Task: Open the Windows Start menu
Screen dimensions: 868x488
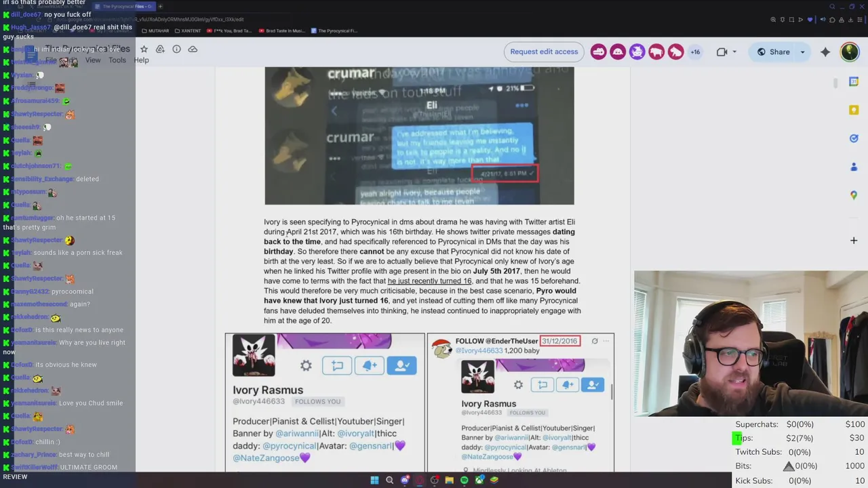Action: click(x=374, y=480)
